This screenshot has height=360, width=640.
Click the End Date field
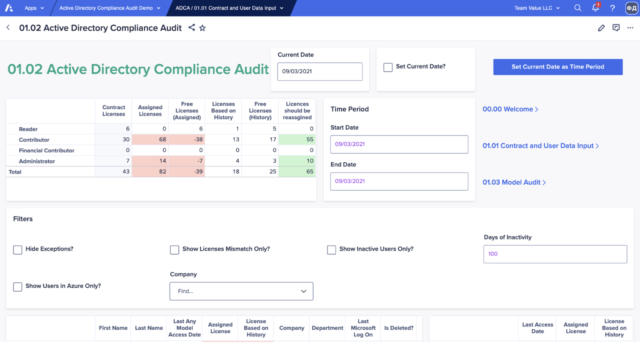pos(399,181)
